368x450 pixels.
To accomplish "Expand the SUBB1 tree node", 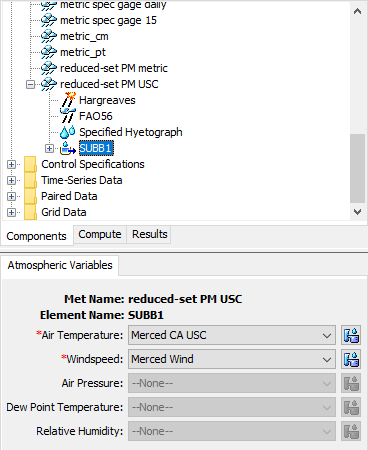I will (49, 148).
